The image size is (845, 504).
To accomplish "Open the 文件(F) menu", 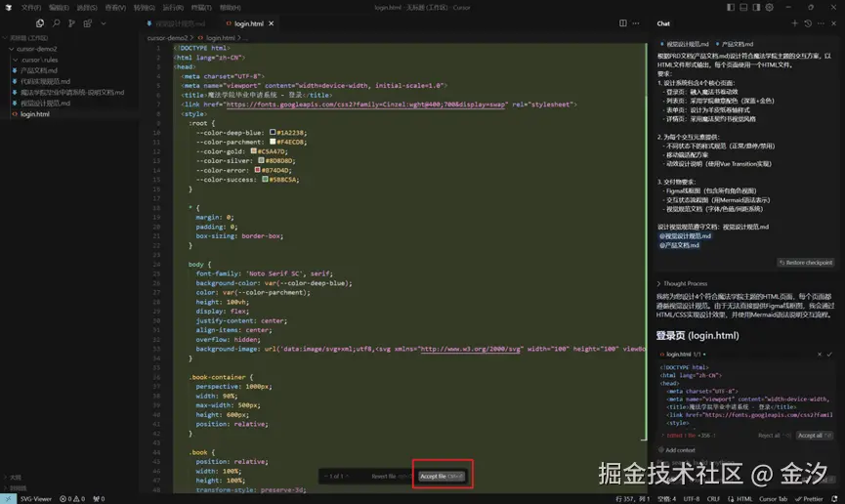I will (30, 8).
